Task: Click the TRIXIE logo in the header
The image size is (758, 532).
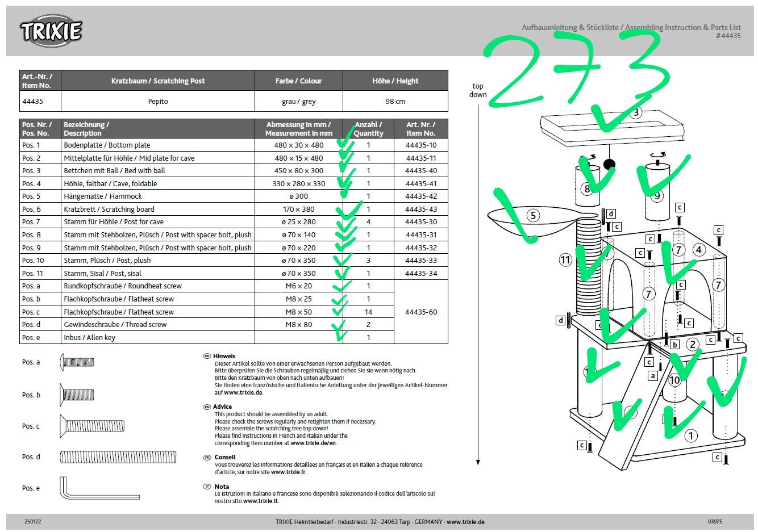Action: tap(51, 31)
